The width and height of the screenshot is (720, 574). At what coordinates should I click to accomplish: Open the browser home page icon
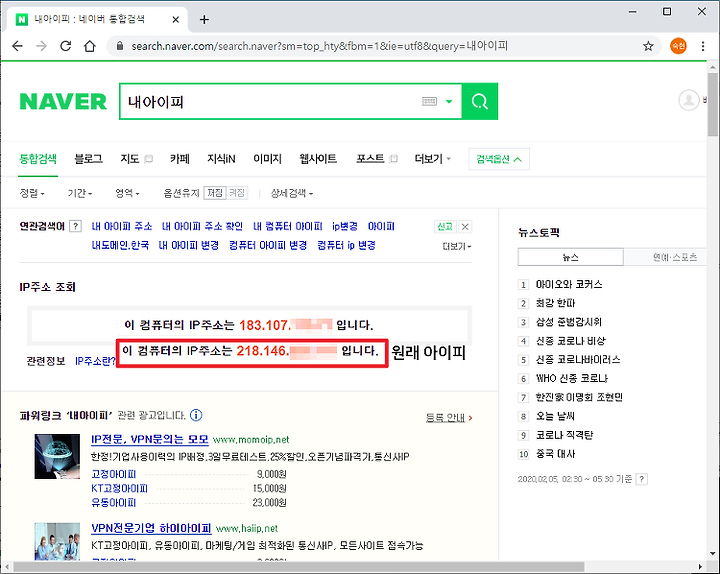90,46
